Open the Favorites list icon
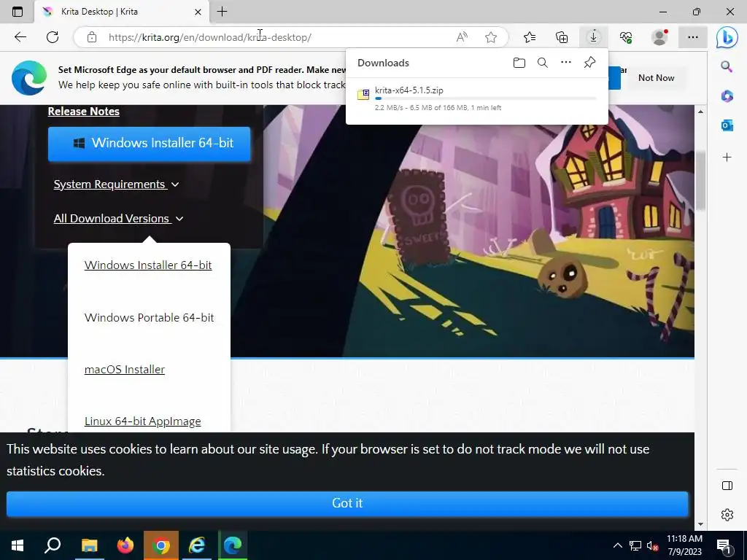The width and height of the screenshot is (747, 560). point(530,37)
